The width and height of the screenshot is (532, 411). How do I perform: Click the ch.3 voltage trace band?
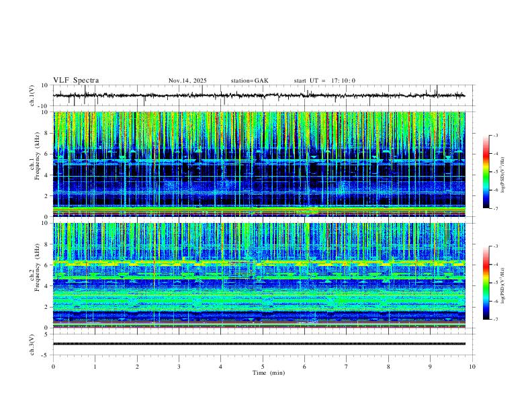coord(259,344)
